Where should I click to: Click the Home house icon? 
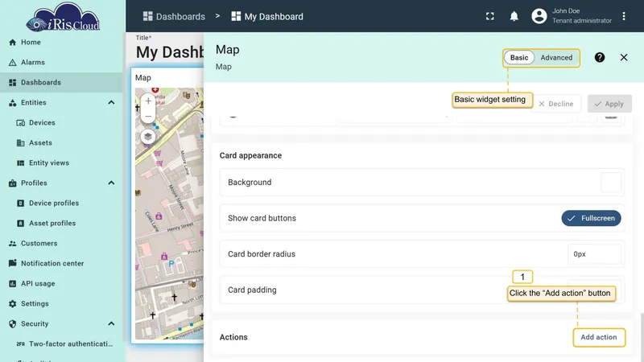[x=12, y=43]
